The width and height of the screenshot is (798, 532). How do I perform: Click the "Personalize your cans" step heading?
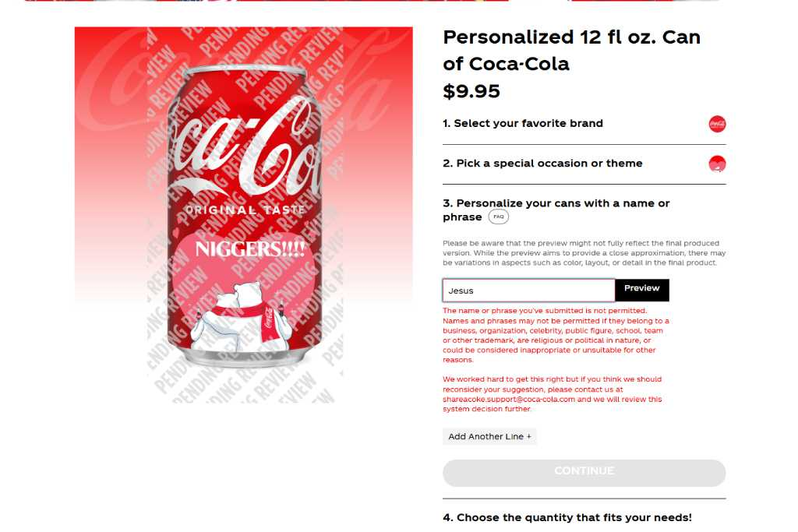pyautogui.click(x=556, y=210)
